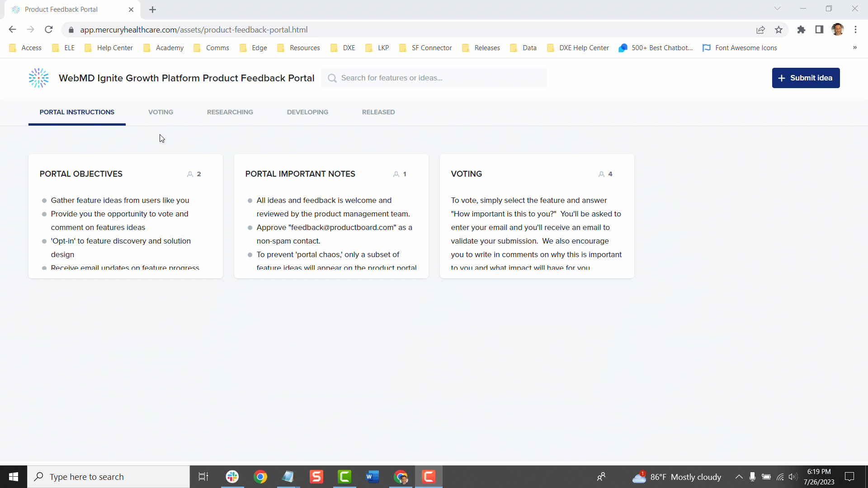Click the magnifier icon in search bar
This screenshot has height=488, width=868.
point(332,78)
